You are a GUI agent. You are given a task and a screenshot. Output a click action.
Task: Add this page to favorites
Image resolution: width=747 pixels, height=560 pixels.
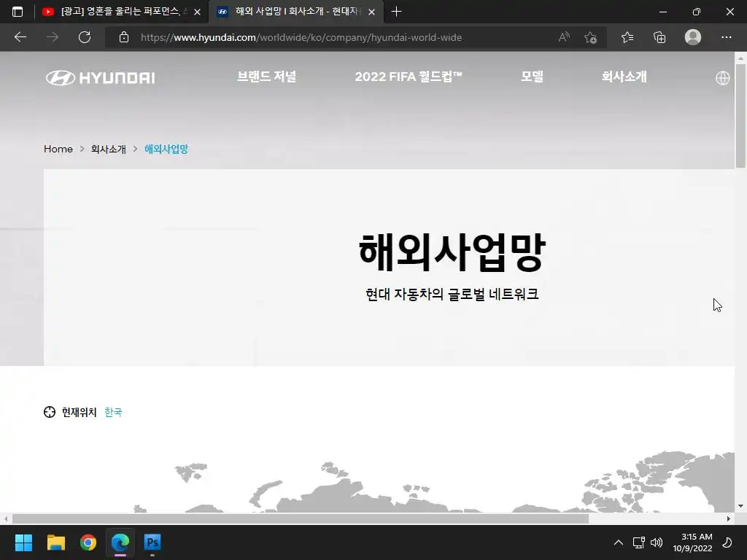tap(591, 37)
